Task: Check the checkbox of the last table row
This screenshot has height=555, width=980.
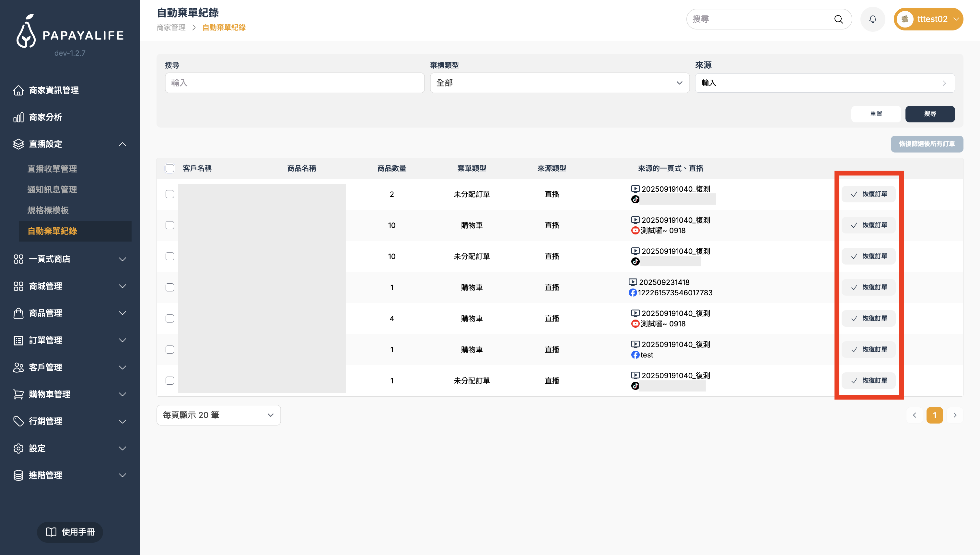Action: (170, 380)
